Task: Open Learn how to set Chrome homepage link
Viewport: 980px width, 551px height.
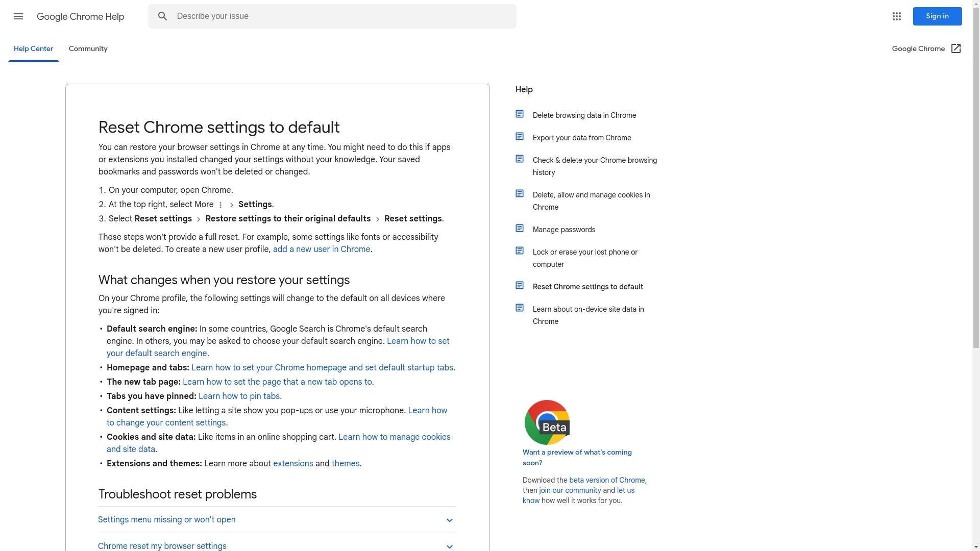Action: click(322, 368)
